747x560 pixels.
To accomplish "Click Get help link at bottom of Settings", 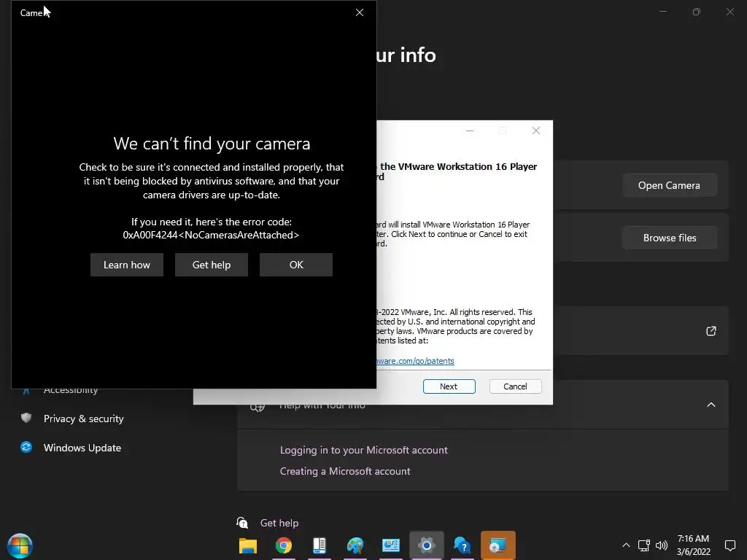I will (x=279, y=523).
